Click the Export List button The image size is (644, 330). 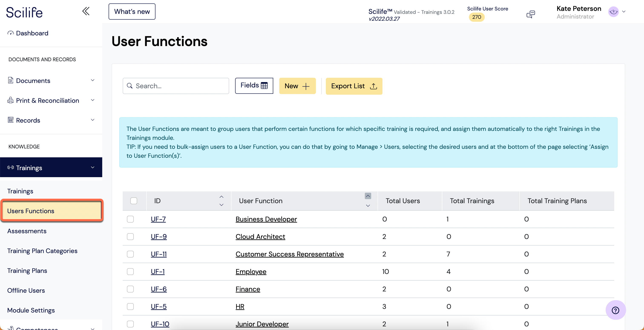354,86
